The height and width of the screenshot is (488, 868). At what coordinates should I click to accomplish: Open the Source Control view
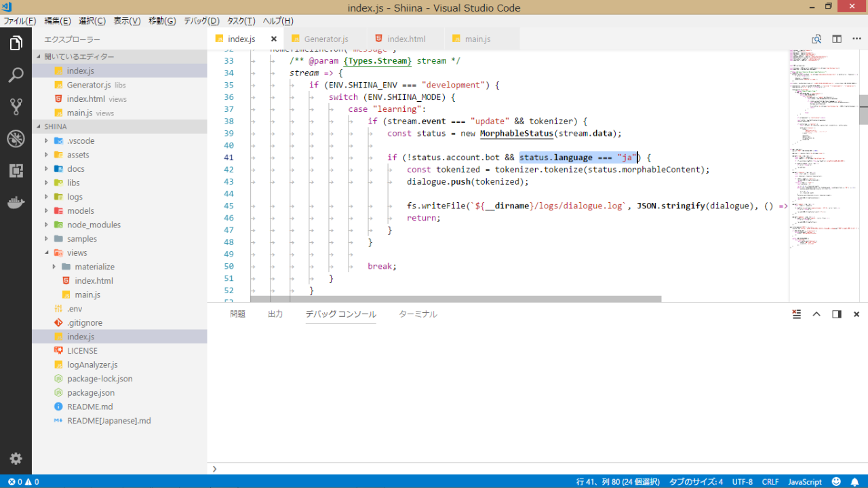(16, 107)
